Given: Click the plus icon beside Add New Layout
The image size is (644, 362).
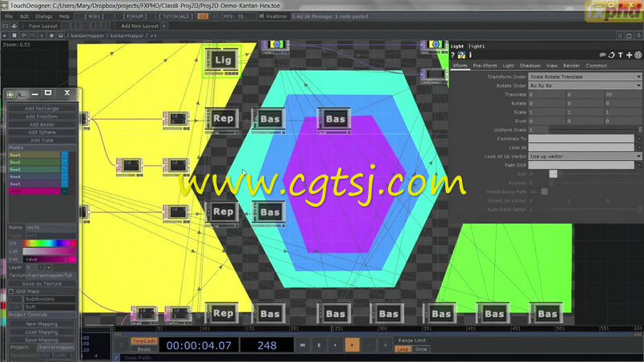Looking at the screenshot, I should [x=164, y=26].
